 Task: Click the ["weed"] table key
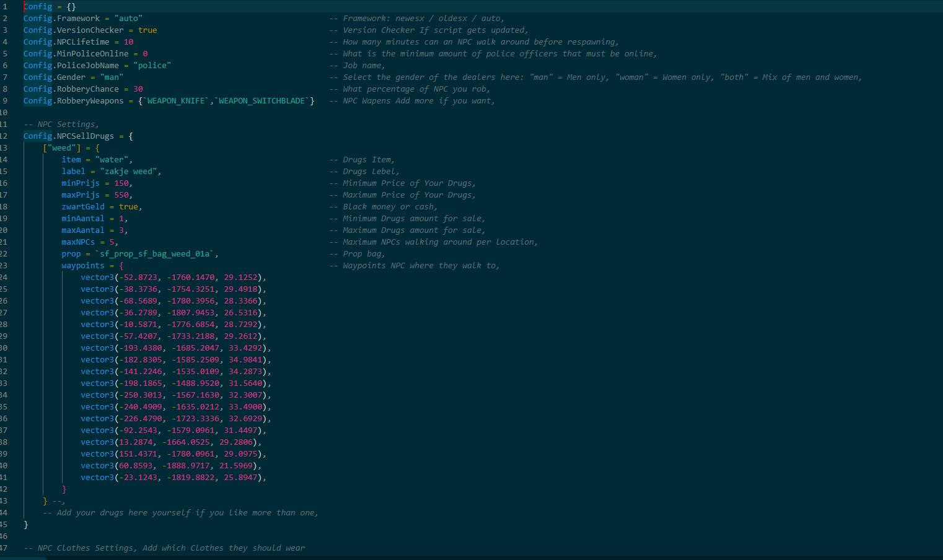pos(62,148)
